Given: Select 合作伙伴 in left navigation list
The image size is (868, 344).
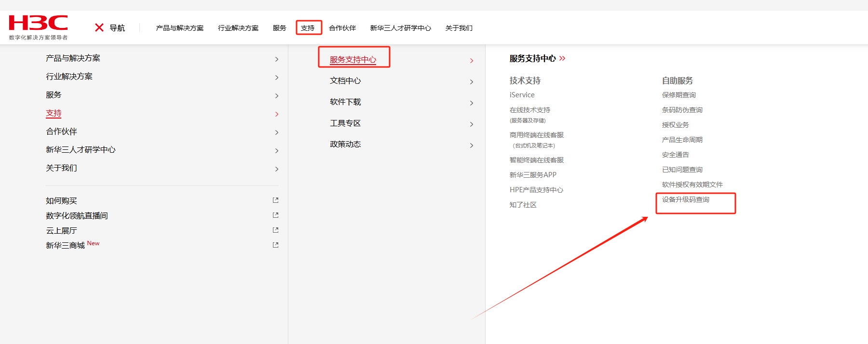Looking at the screenshot, I should pyautogui.click(x=61, y=132).
